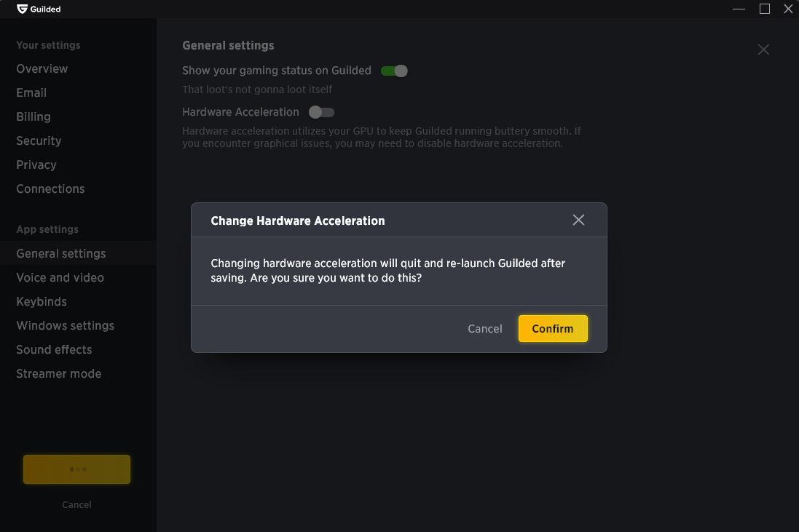Screen dimensions: 799x532
Task: Close the Change Hardware Acceleration dialog
Action: pyautogui.click(x=578, y=220)
